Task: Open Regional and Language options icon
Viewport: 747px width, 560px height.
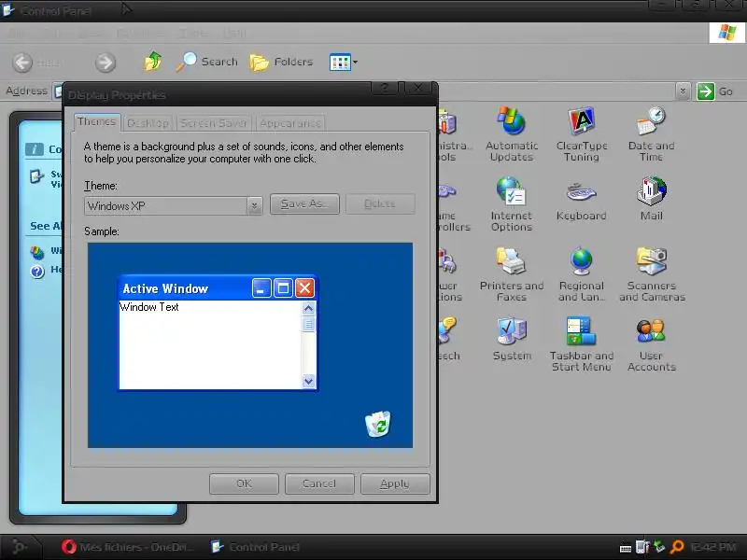Action: coord(581,261)
